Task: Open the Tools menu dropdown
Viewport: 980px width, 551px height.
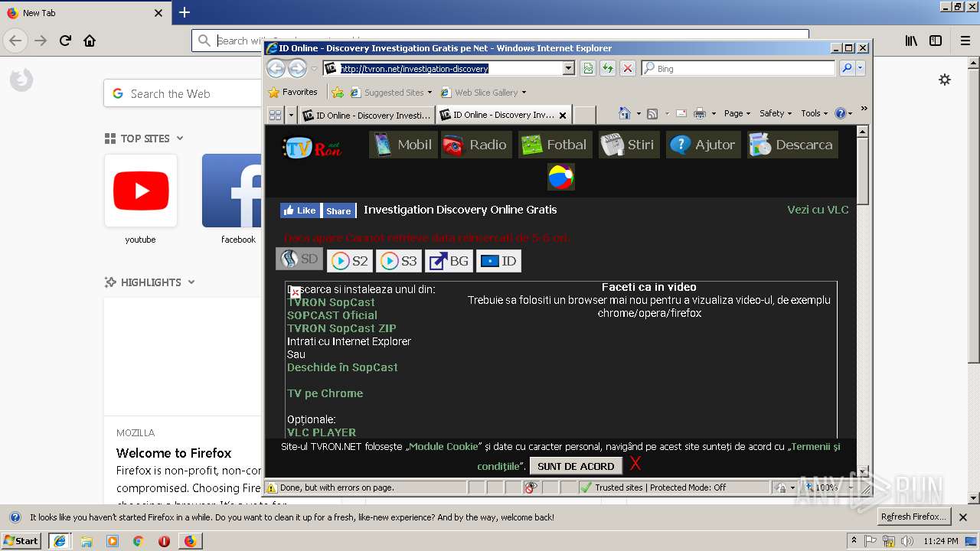Action: coord(814,113)
